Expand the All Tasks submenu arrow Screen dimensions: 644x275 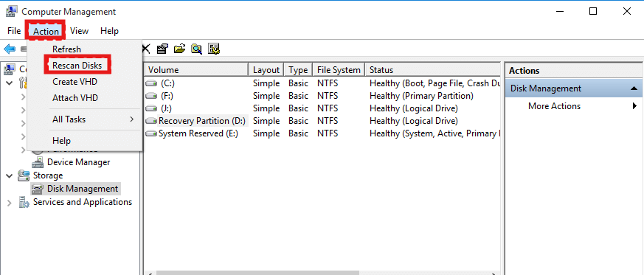click(131, 119)
